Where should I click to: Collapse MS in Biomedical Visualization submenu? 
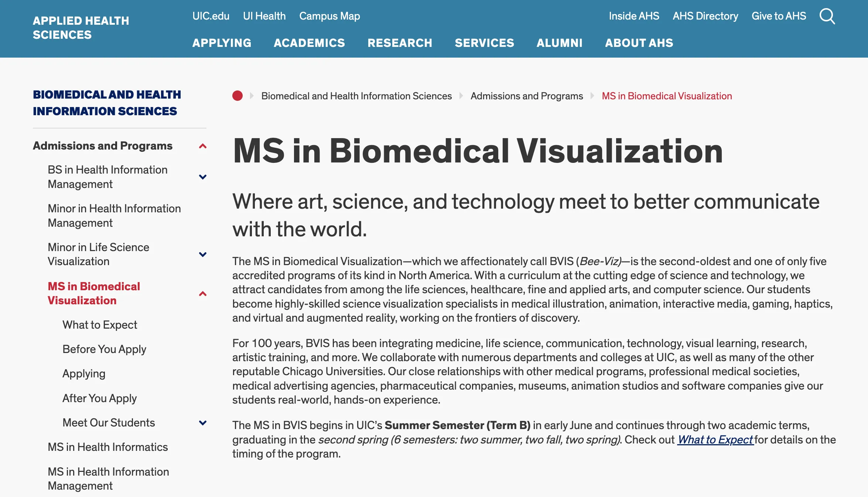coord(202,294)
